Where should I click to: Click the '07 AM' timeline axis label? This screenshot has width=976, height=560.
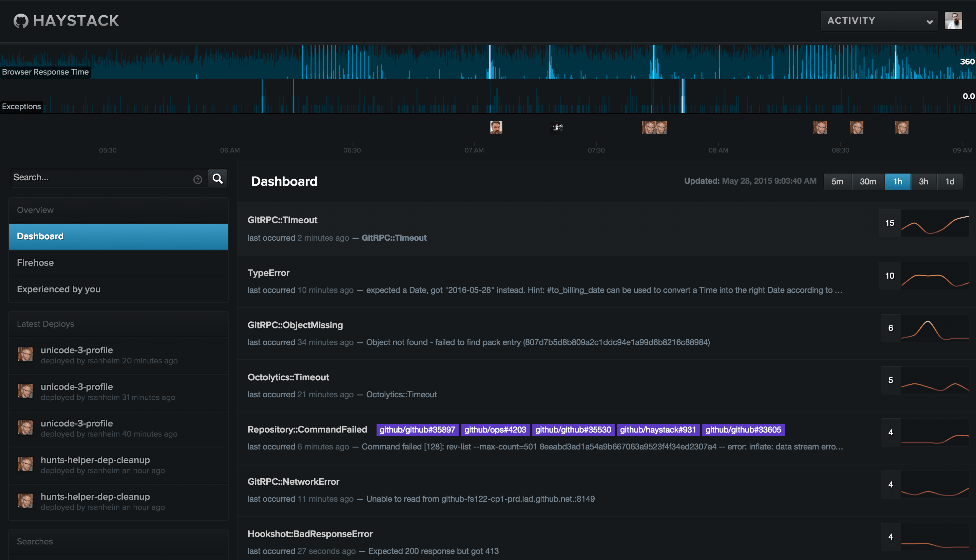click(x=474, y=150)
